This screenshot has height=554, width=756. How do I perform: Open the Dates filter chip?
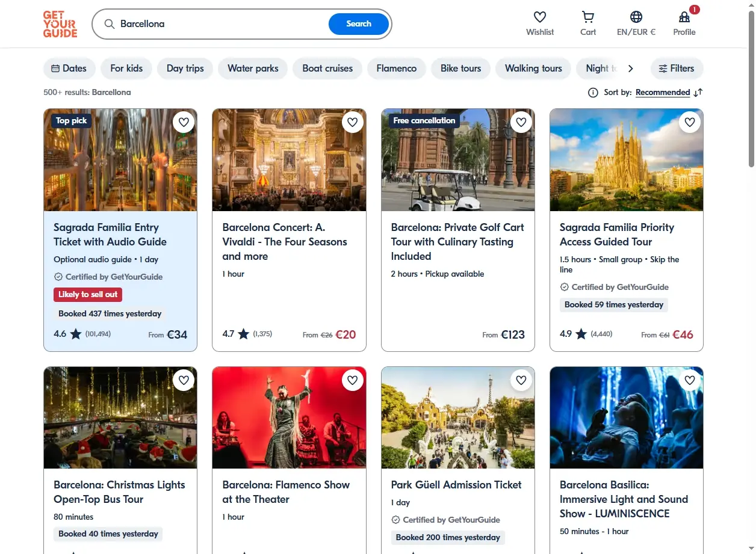[x=69, y=69]
